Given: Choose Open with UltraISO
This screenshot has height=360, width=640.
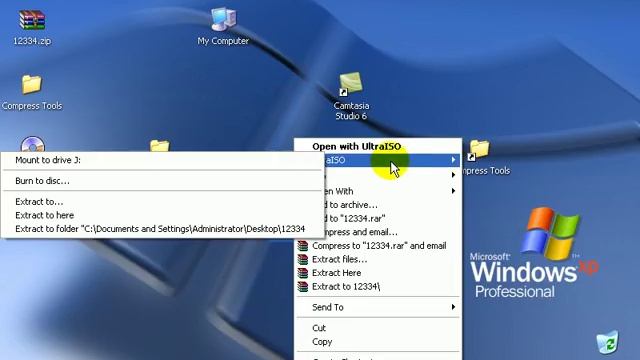Looking at the screenshot, I should 356,146.
